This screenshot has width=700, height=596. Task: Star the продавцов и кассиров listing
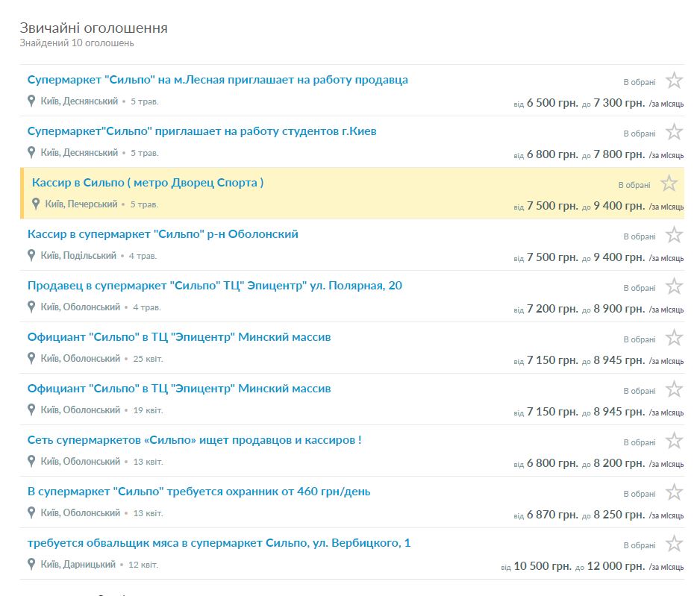click(674, 441)
